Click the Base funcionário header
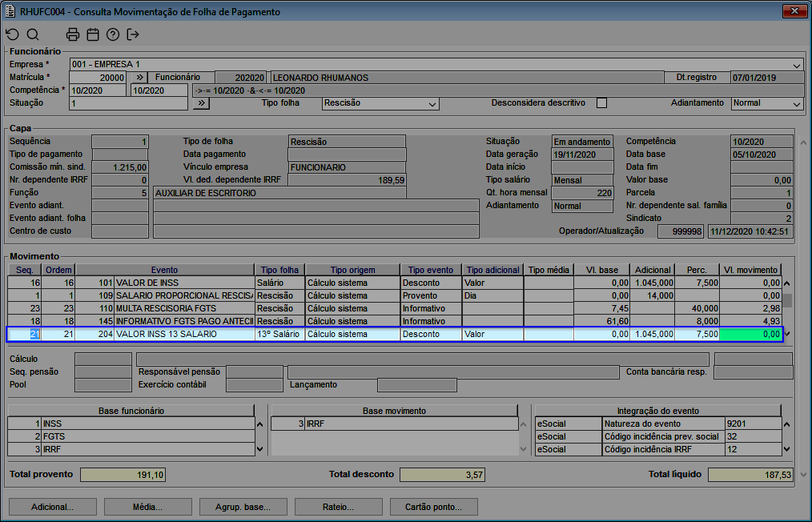Screen dimensions: 812x522 [x=131, y=411]
